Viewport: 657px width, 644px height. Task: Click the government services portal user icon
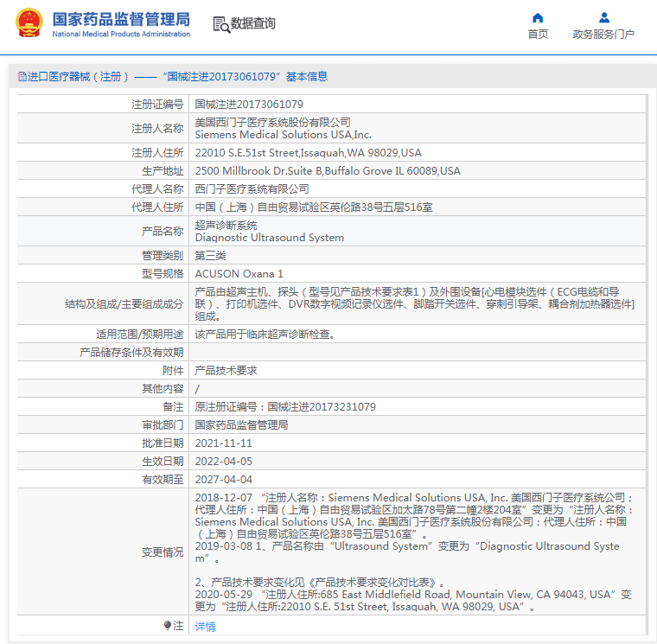click(x=603, y=17)
